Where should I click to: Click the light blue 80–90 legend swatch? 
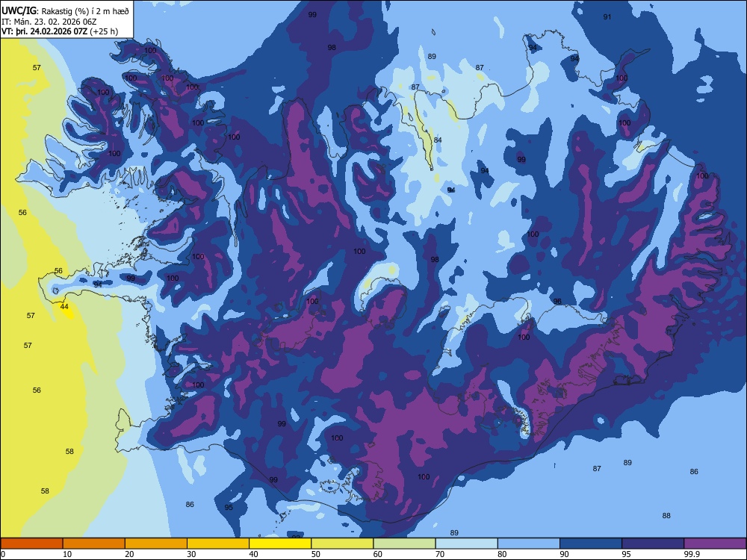(529, 544)
